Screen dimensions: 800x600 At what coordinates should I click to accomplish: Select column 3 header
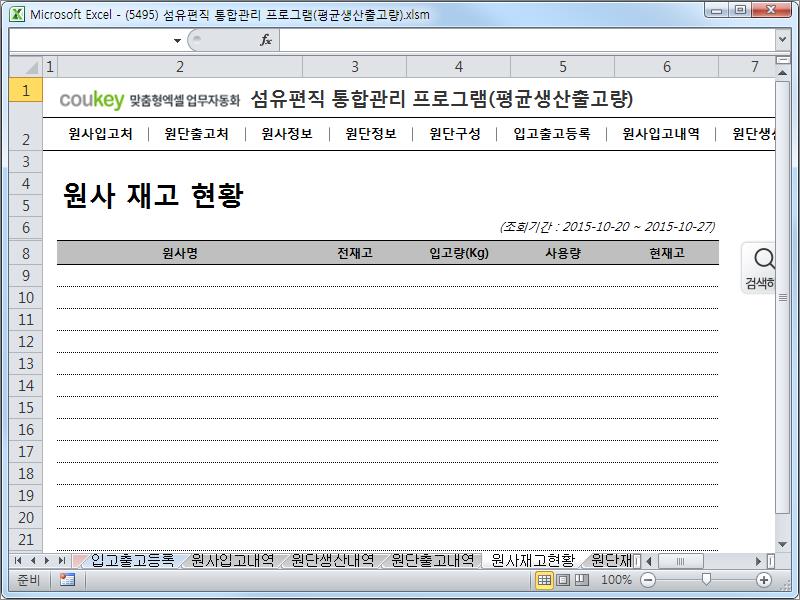(x=355, y=66)
